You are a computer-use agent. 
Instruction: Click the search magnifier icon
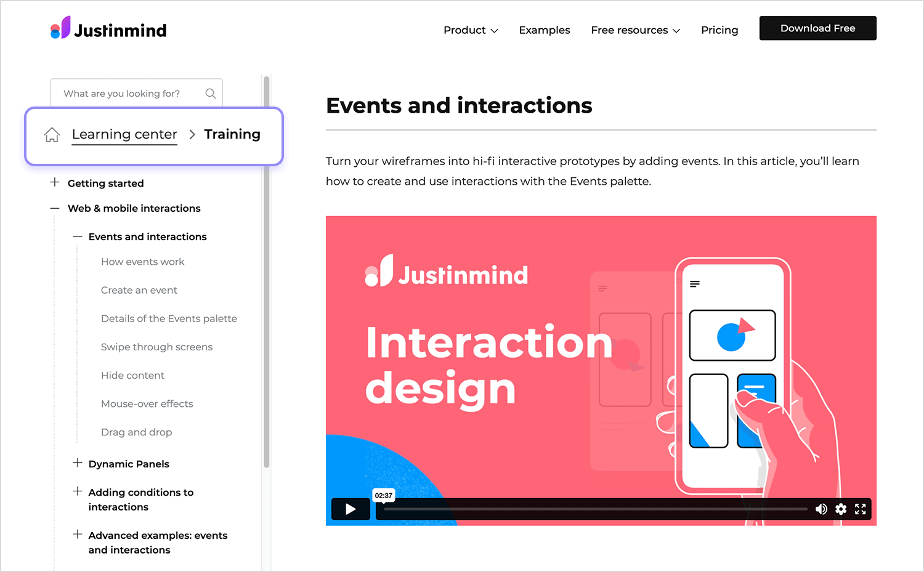click(x=210, y=94)
